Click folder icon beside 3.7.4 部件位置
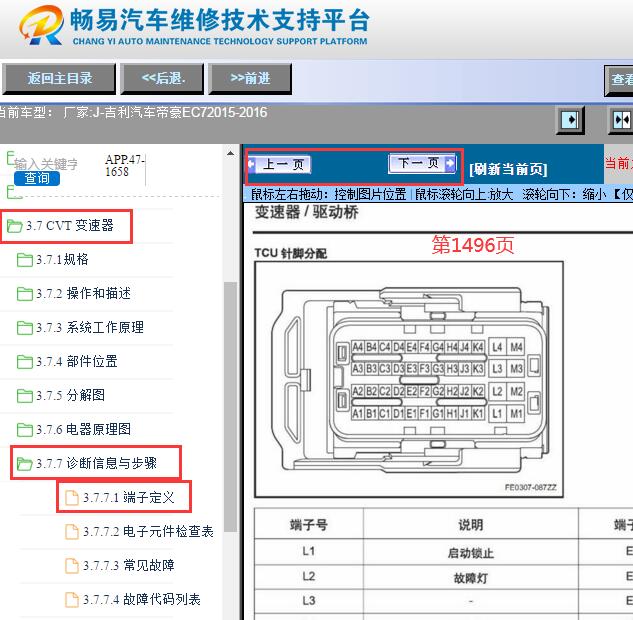 25,361
